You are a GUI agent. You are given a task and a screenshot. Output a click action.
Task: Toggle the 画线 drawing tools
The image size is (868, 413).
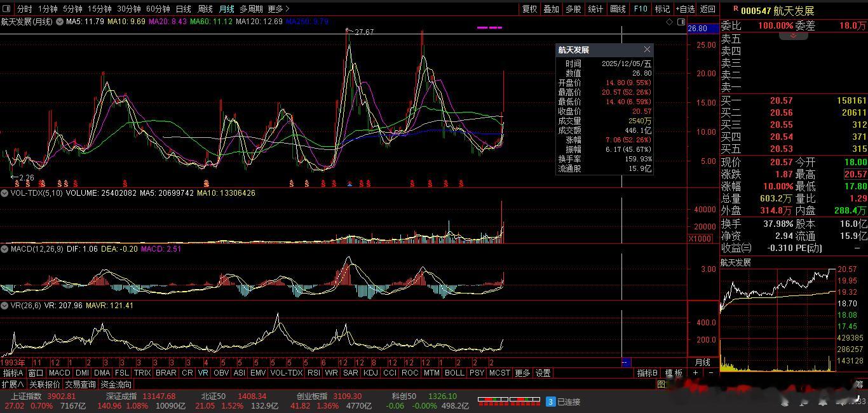point(618,9)
